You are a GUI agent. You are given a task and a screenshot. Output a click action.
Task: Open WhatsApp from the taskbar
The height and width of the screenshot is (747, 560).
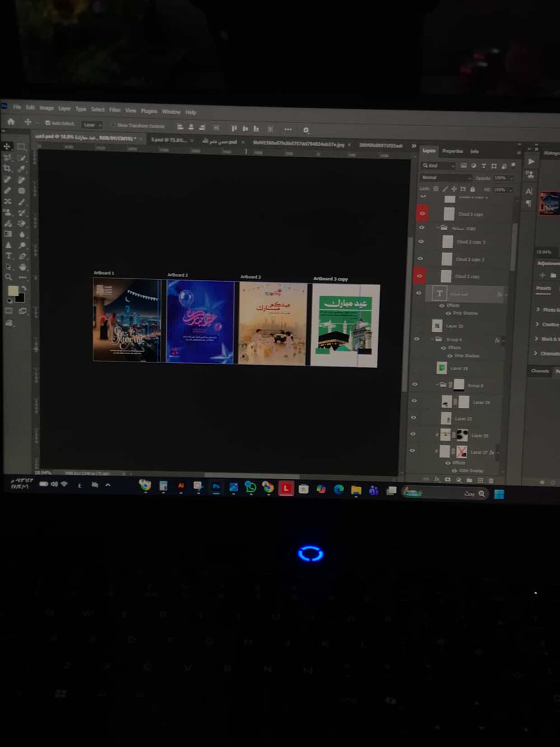pyautogui.click(x=251, y=487)
